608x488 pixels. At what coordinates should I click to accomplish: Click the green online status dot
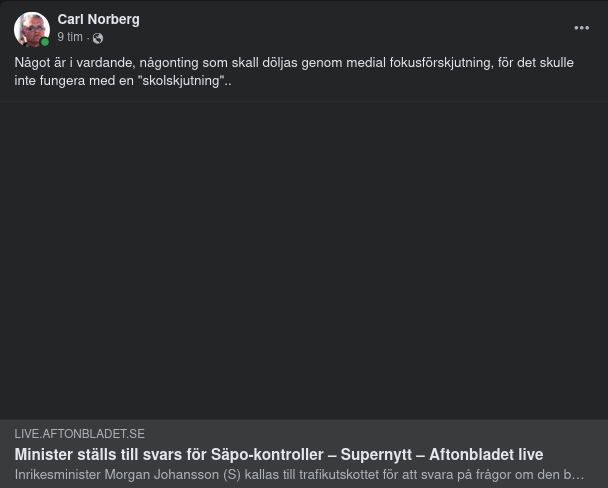coord(45,42)
